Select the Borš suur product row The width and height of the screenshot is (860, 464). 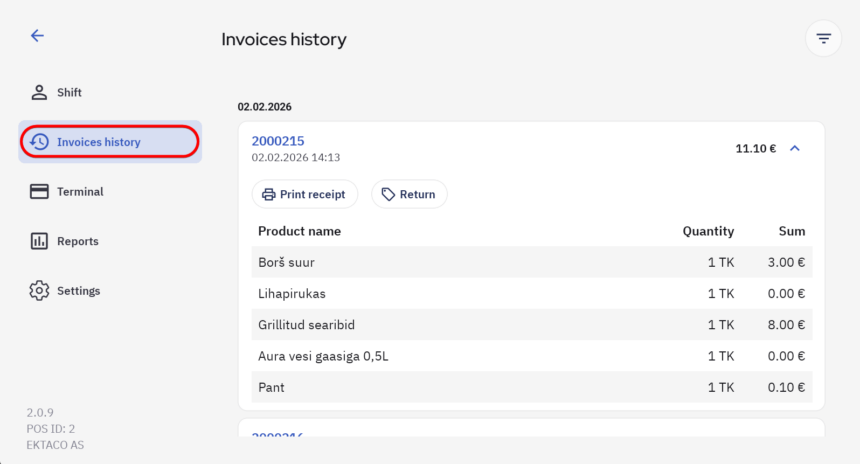[531, 262]
